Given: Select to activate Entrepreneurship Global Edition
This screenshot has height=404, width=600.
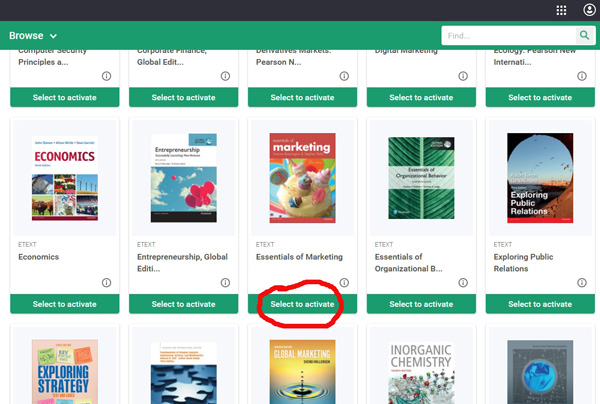Looking at the screenshot, I should pyautogui.click(x=184, y=304).
